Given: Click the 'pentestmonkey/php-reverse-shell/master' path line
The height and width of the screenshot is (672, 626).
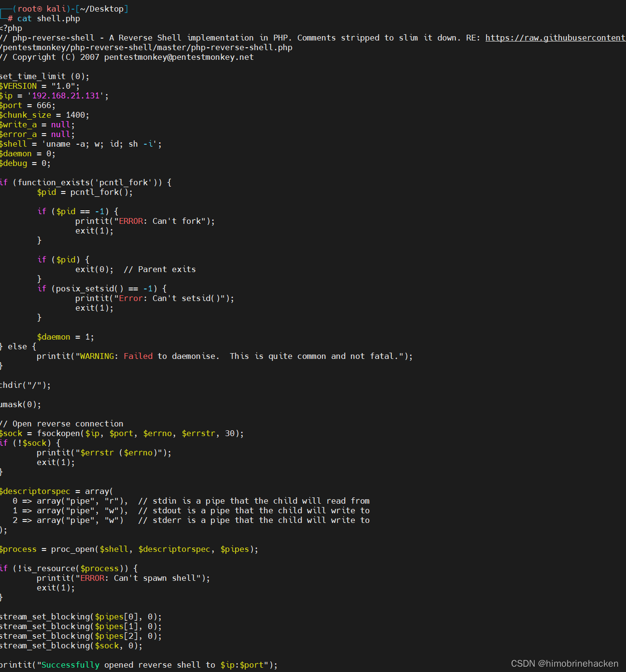Looking at the screenshot, I should (x=146, y=47).
